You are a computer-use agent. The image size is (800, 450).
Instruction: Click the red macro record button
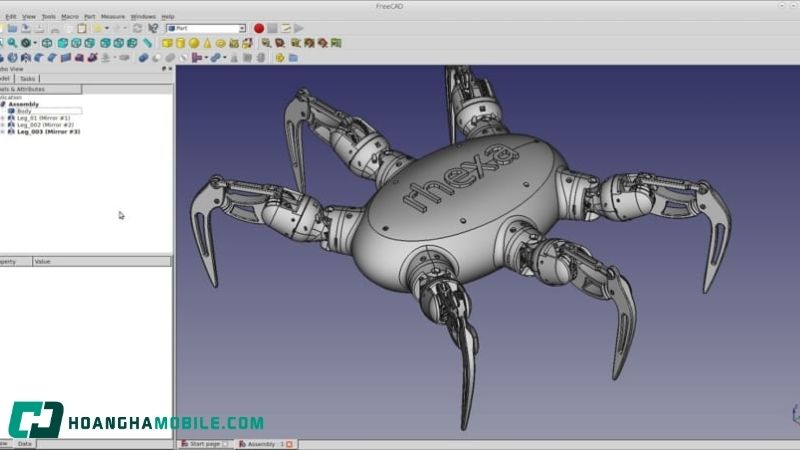(258, 29)
